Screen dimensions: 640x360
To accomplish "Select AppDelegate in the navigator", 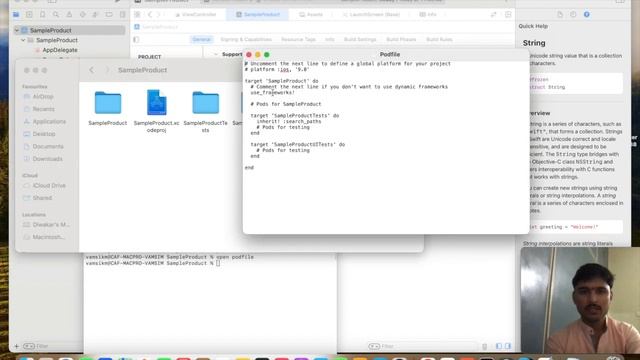I will click(x=60, y=50).
